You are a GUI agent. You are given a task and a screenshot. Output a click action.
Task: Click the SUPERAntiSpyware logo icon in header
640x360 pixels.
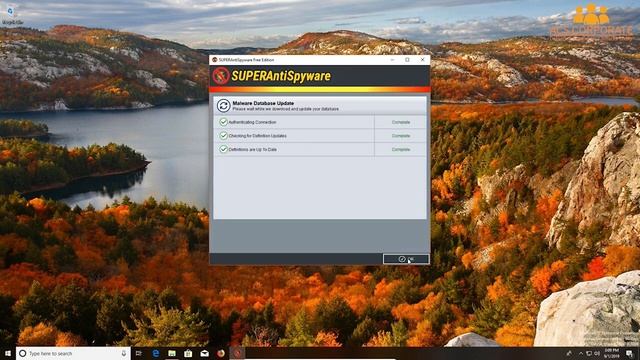[221, 76]
